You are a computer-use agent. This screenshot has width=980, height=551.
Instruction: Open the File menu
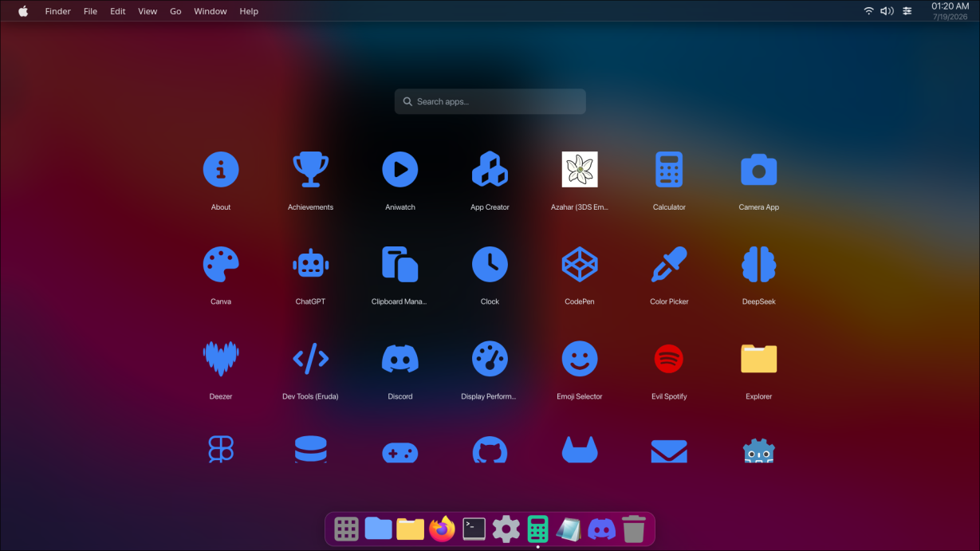[x=90, y=11]
